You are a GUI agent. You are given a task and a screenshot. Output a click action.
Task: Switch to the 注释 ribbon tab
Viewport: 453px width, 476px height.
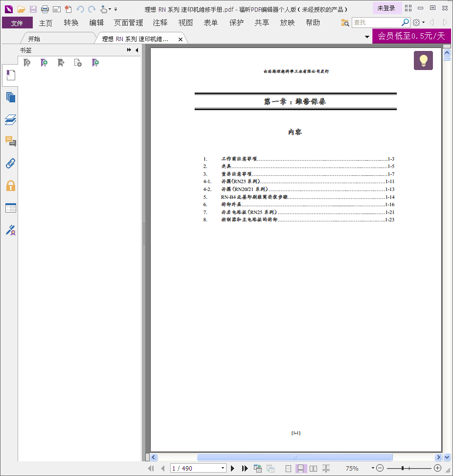(160, 23)
